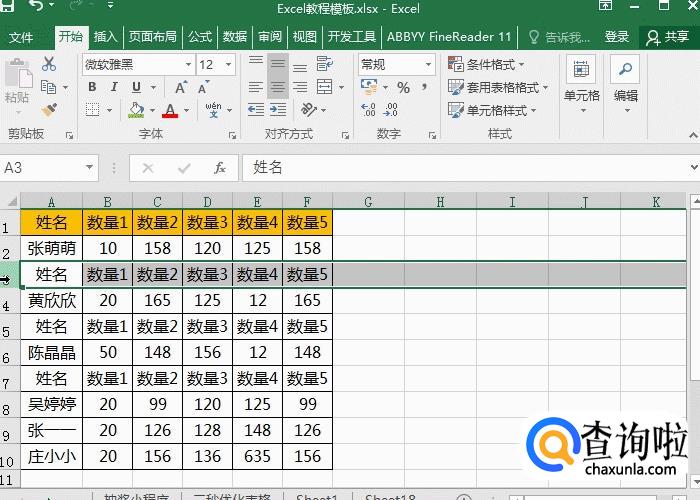Decrease font size with small A icon
The image size is (700, 500).
(203, 87)
